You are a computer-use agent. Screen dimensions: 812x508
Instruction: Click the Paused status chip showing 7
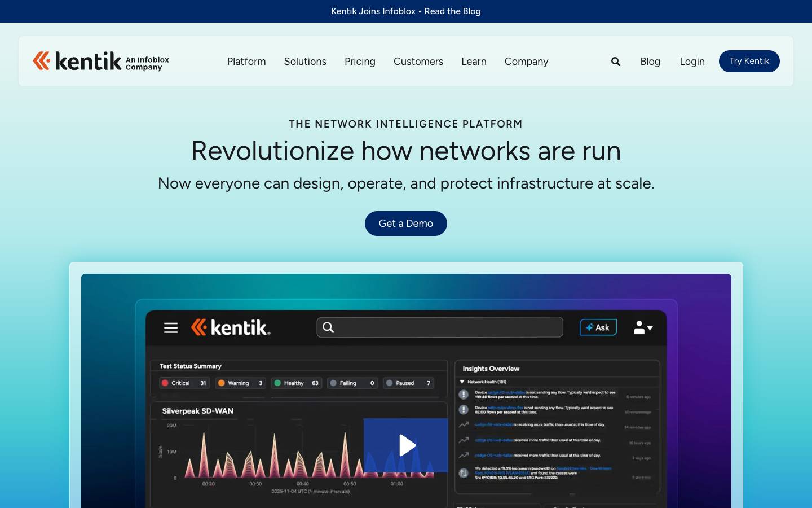coord(408,383)
